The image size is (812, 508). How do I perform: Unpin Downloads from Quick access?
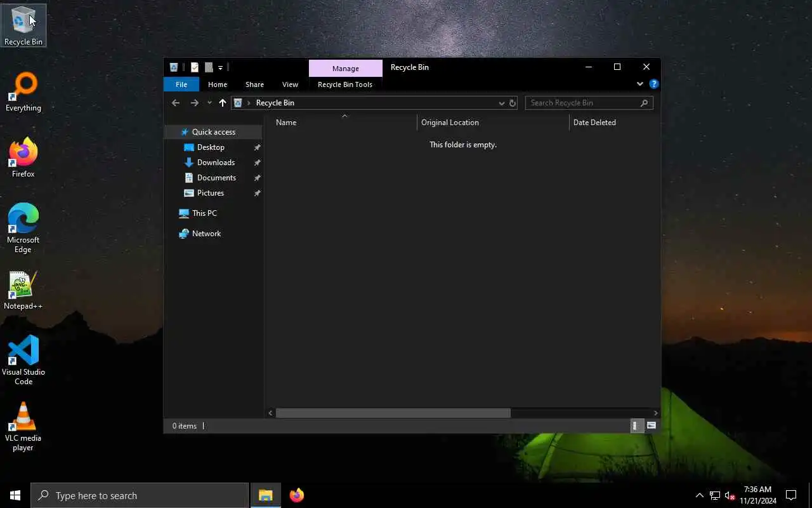coord(257,163)
